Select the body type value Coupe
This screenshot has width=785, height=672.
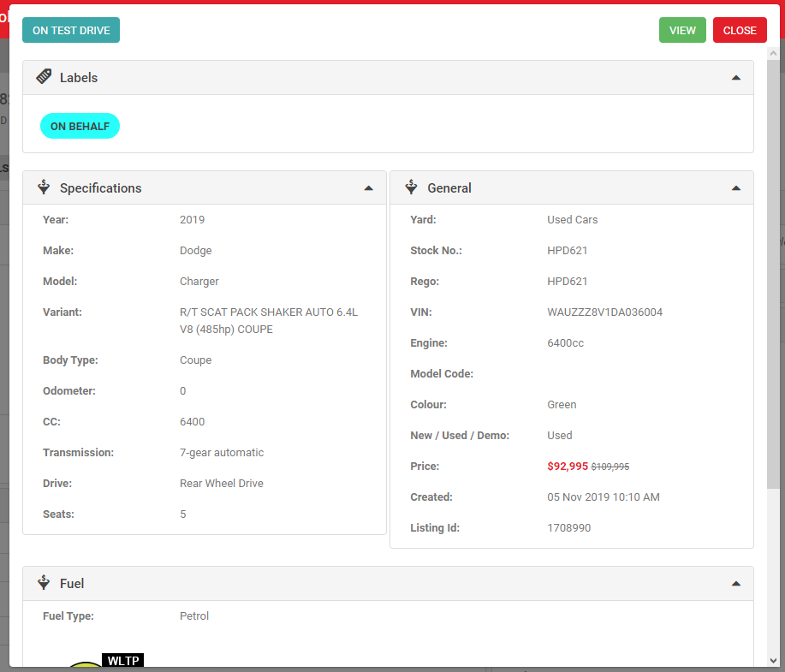[196, 360]
